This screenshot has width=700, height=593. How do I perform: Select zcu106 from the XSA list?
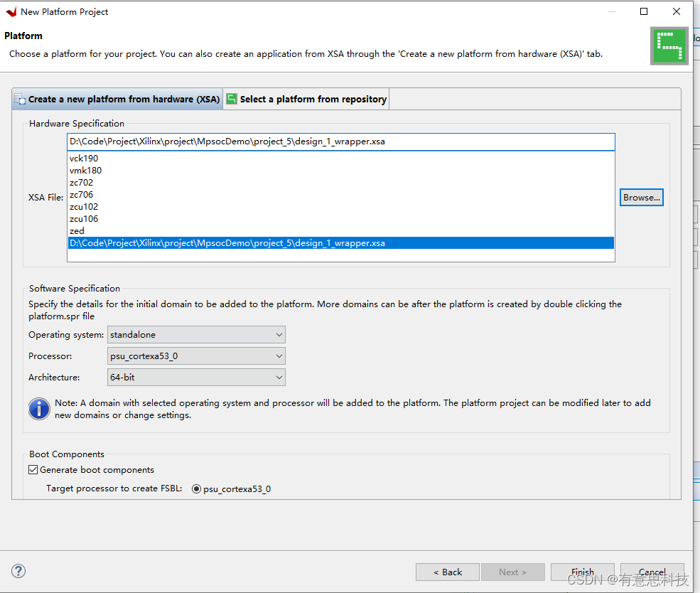point(340,218)
